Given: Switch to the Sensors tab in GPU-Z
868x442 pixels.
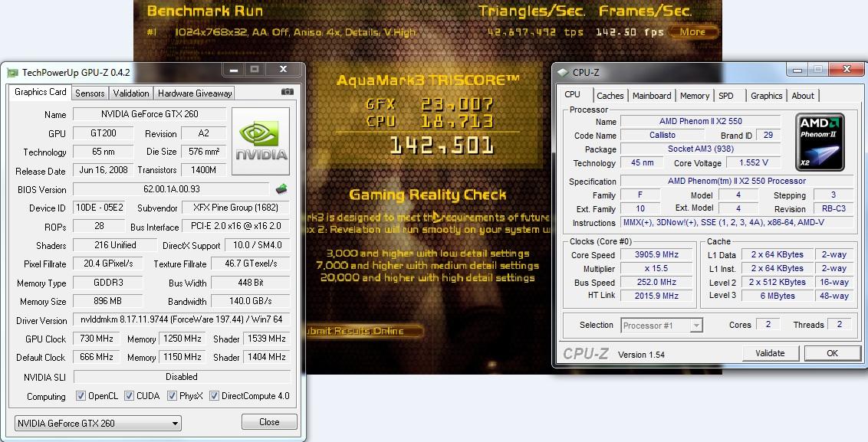Looking at the screenshot, I should pos(90,93).
